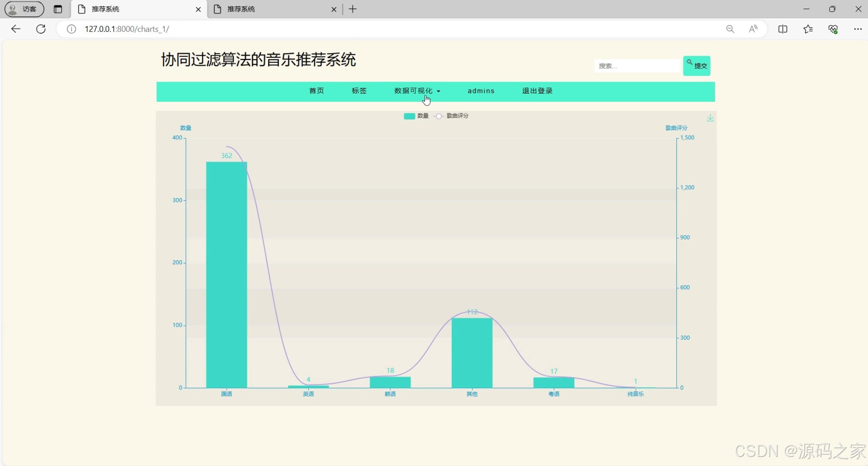This screenshot has width=868, height=466.
Task: Click the 提交 search button
Action: click(x=697, y=66)
